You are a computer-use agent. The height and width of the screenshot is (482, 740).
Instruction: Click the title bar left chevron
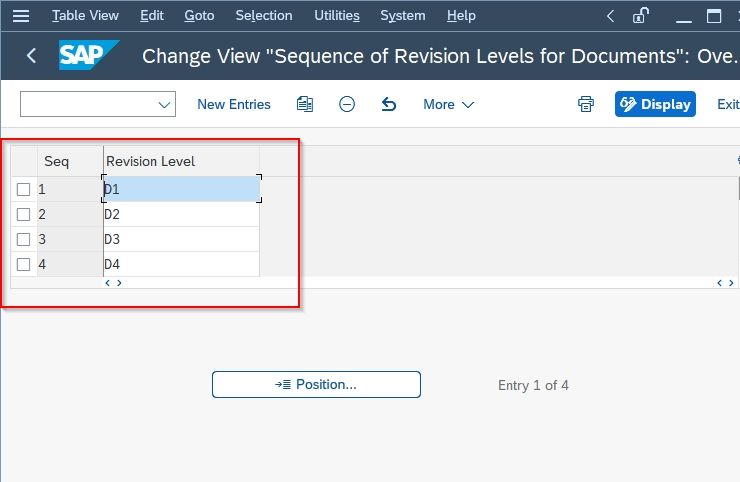coord(610,16)
